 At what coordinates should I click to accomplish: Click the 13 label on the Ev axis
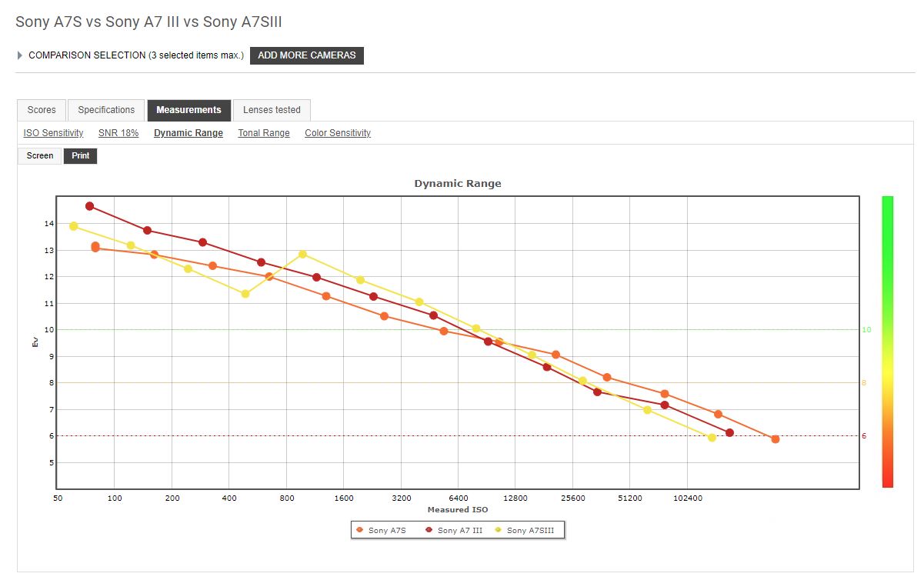(x=48, y=251)
